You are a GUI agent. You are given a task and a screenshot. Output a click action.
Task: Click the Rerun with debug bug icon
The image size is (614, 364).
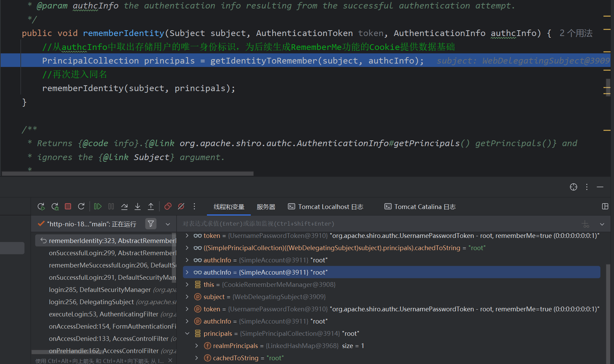[55, 206]
